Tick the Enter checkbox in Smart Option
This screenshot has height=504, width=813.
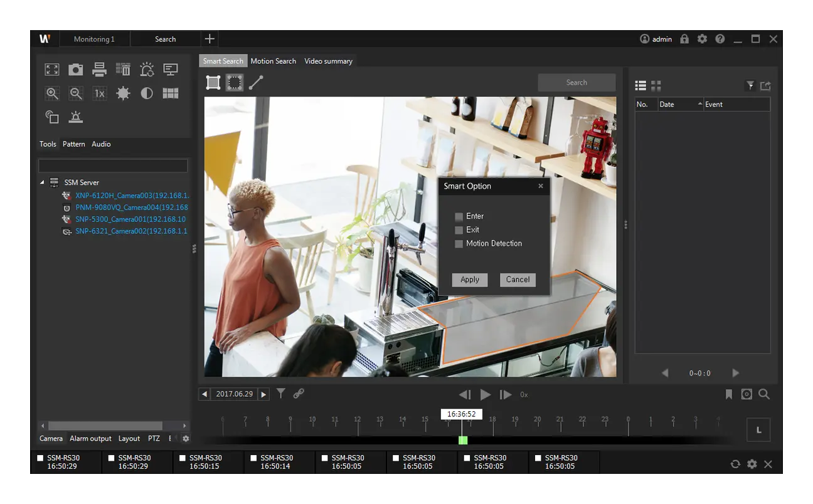pos(459,216)
